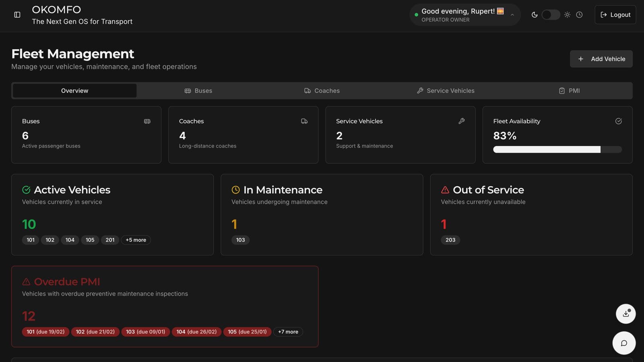Open the PMI tab
This screenshot has height=362, width=644.
[569, 91]
